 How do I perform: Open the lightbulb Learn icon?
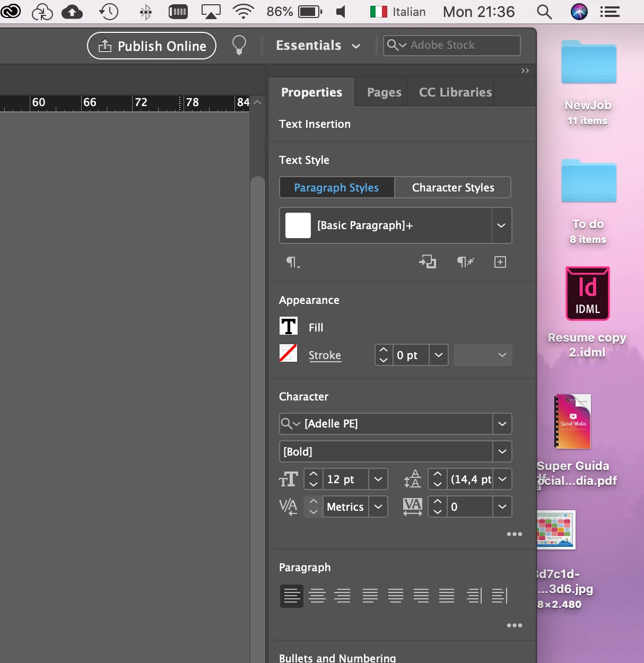click(239, 45)
